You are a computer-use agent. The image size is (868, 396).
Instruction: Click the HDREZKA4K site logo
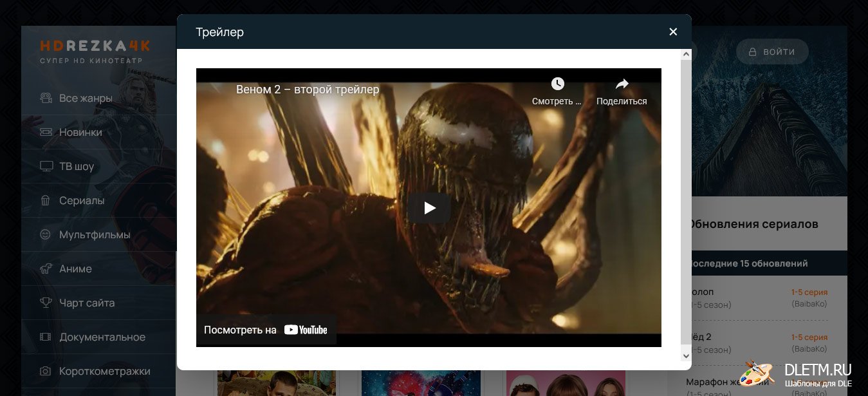coord(95,46)
